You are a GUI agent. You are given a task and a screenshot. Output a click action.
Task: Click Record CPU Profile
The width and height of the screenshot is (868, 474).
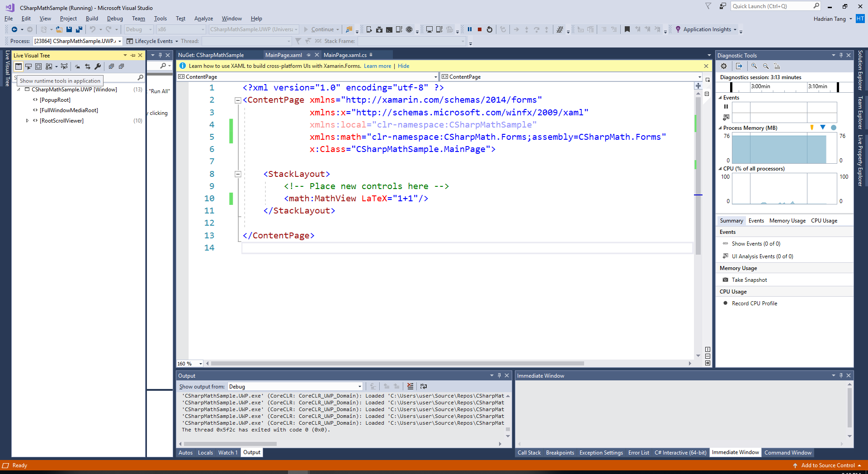pyautogui.click(x=754, y=303)
